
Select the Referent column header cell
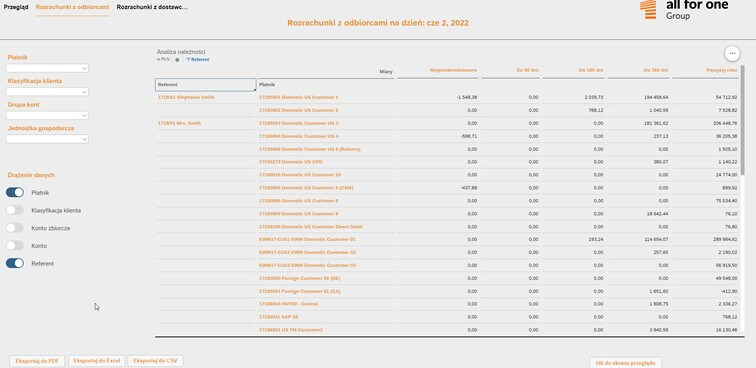205,84
